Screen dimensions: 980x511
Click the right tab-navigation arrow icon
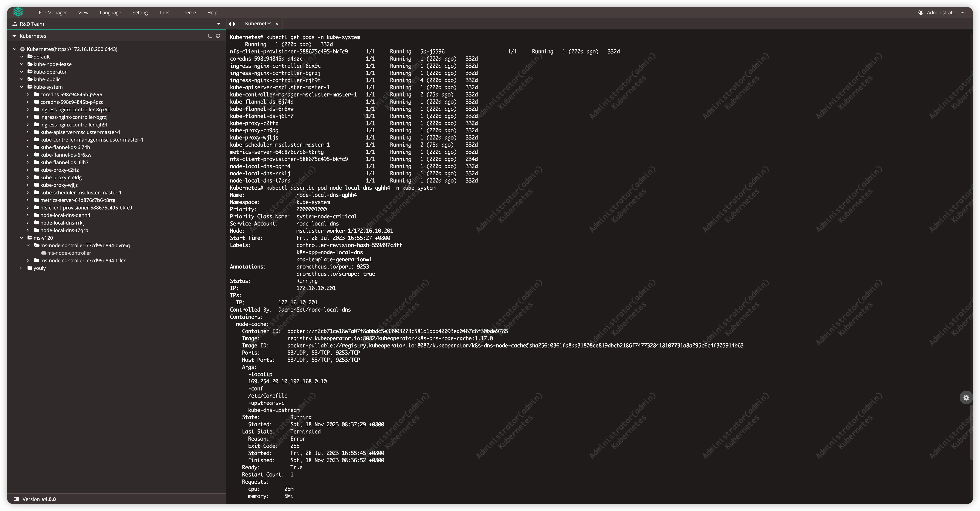tap(235, 24)
